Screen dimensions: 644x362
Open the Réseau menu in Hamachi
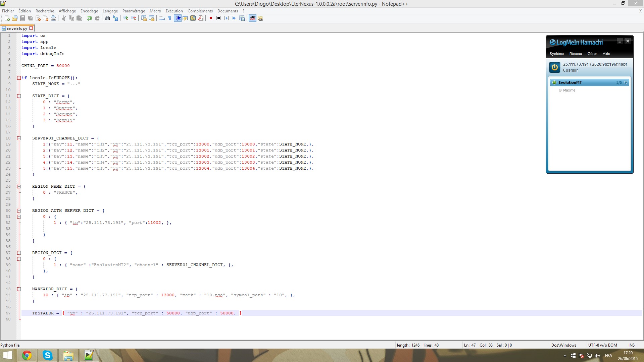576,54
